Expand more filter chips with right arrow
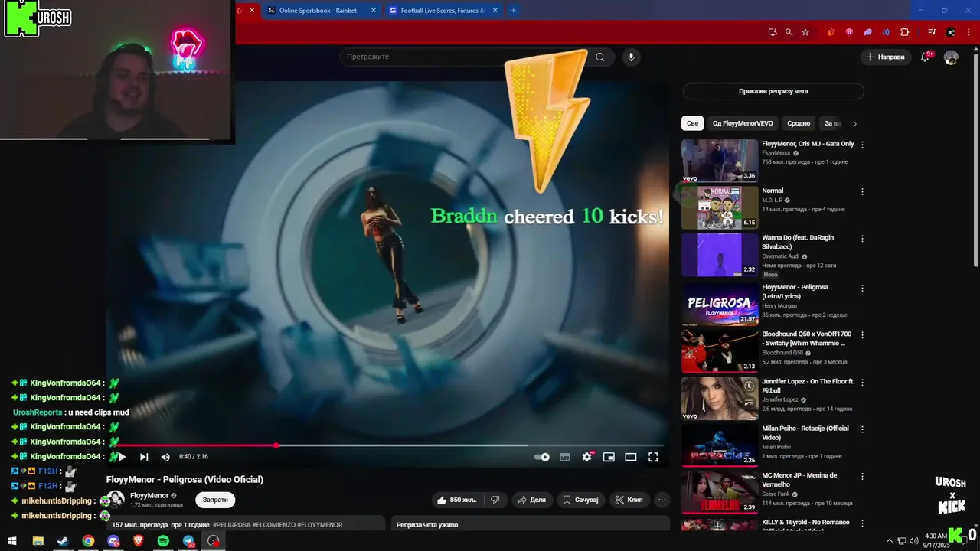The width and height of the screenshot is (980, 551). [x=854, y=123]
